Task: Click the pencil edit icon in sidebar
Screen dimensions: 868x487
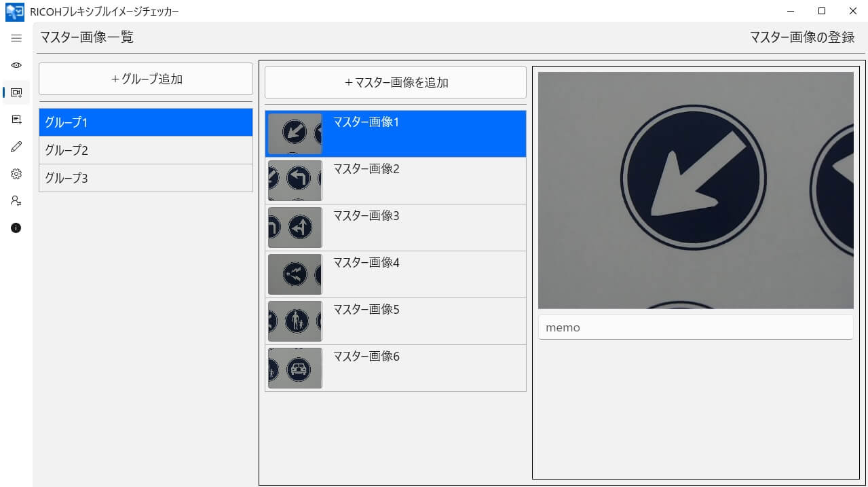Action: pos(16,147)
